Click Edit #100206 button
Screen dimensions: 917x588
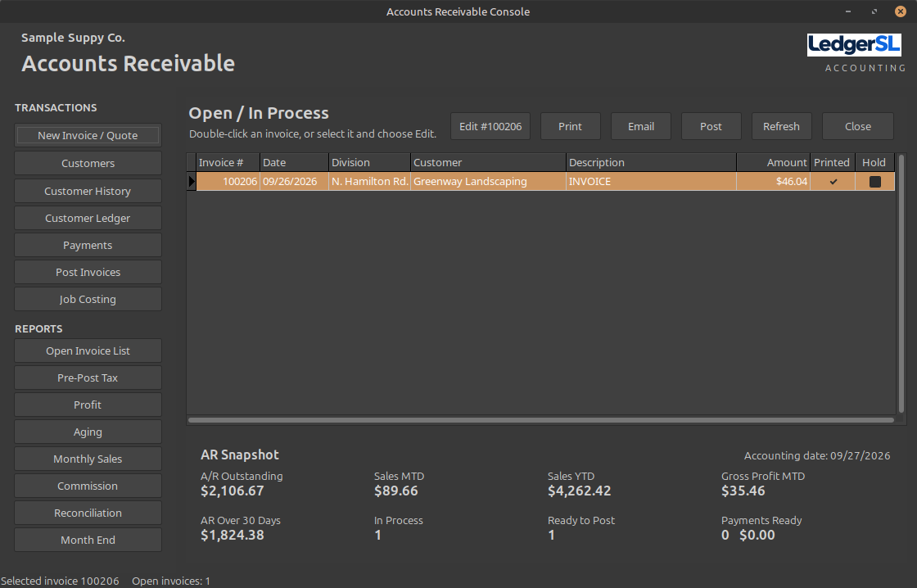coord(490,126)
